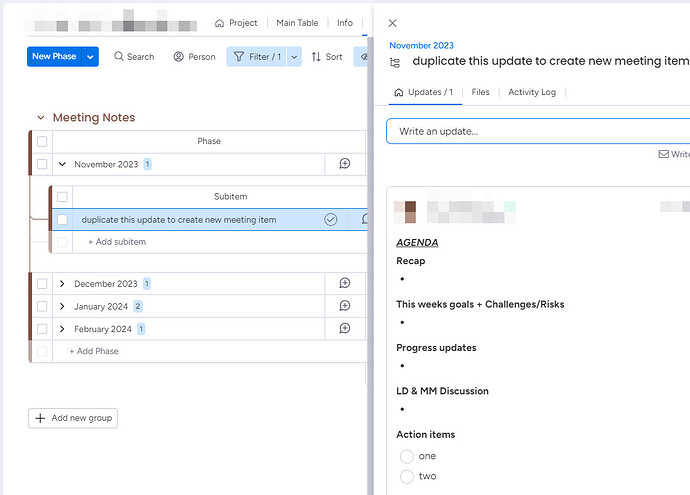Click the plus icon in Add new group
The height and width of the screenshot is (495, 690).
pyautogui.click(x=40, y=418)
